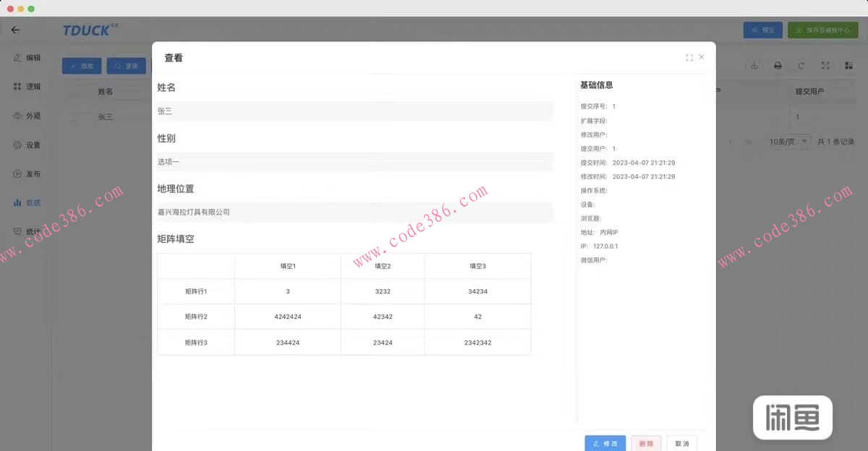Click the blue 预览 preview button
Screen dimensions: 868x451
click(763, 30)
